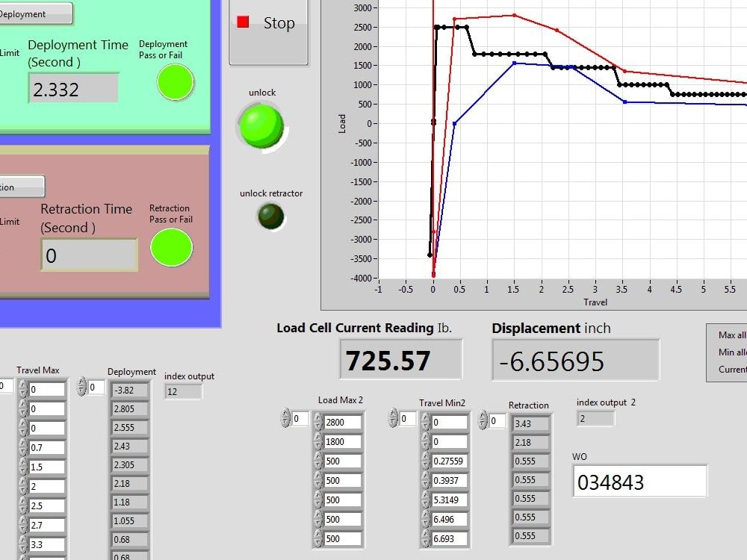Image resolution: width=747 pixels, height=560 pixels.
Task: Select the Travel Max value 2 field
Action: click(46, 486)
